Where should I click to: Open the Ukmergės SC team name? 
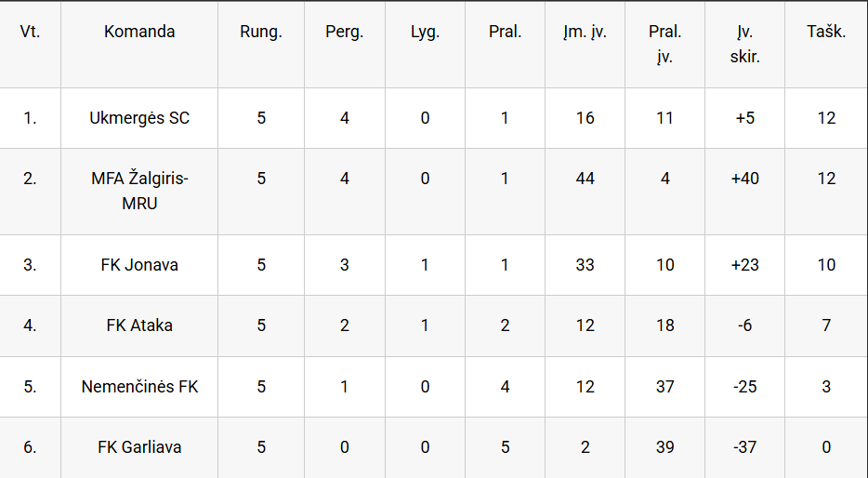click(139, 118)
